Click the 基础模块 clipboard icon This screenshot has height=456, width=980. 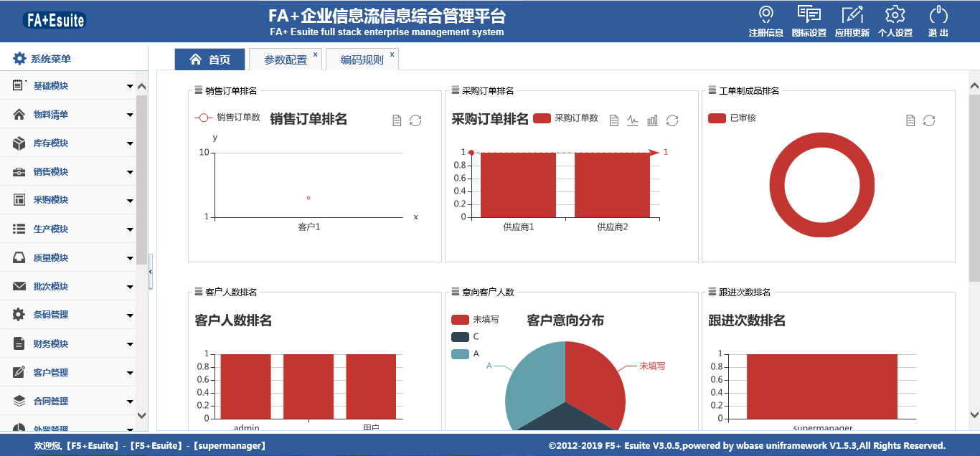point(19,85)
